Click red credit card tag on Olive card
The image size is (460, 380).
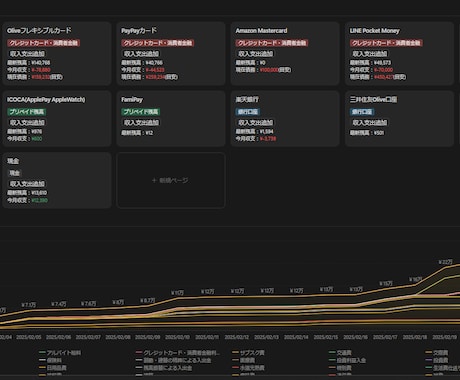click(x=43, y=43)
